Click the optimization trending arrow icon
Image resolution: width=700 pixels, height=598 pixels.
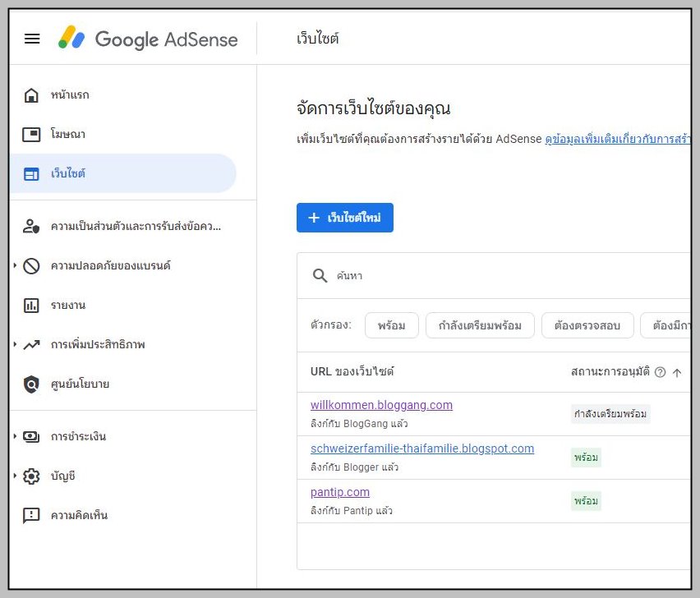(31, 344)
